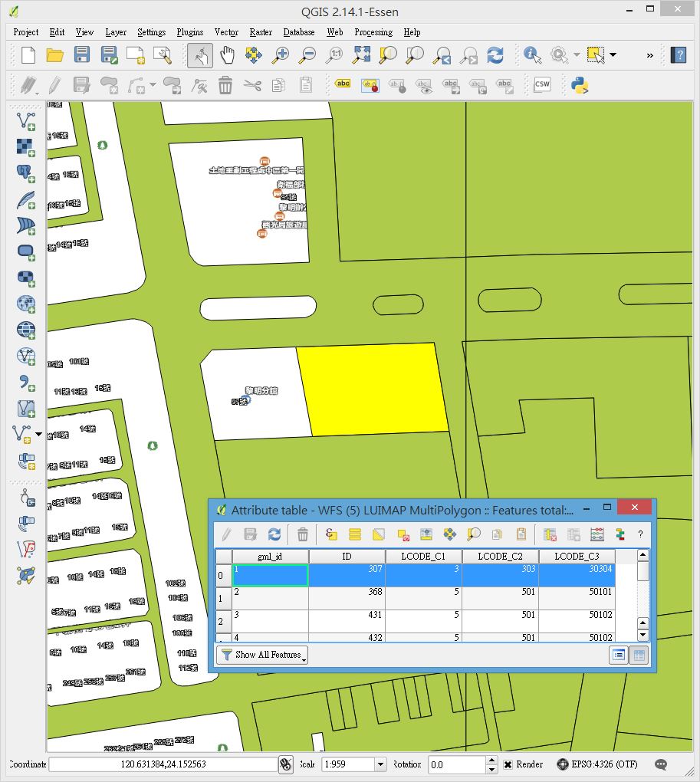Open field calculator in the attribute table
Screen dimensions: 700x782
coord(596,534)
